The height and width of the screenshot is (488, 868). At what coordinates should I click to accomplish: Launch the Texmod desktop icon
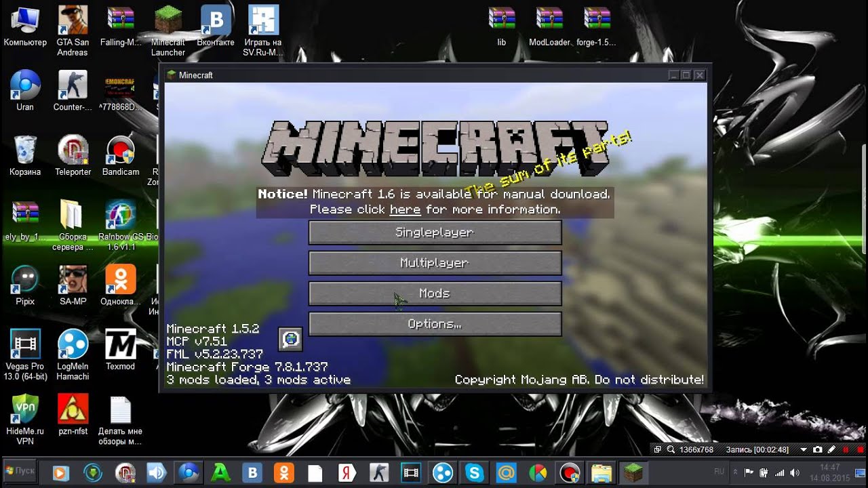(121, 350)
